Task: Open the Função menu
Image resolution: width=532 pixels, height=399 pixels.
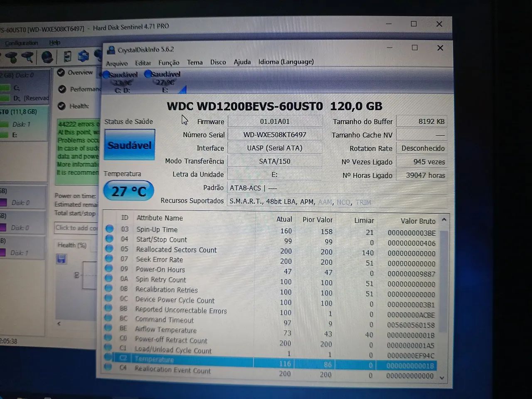Action: [x=169, y=62]
